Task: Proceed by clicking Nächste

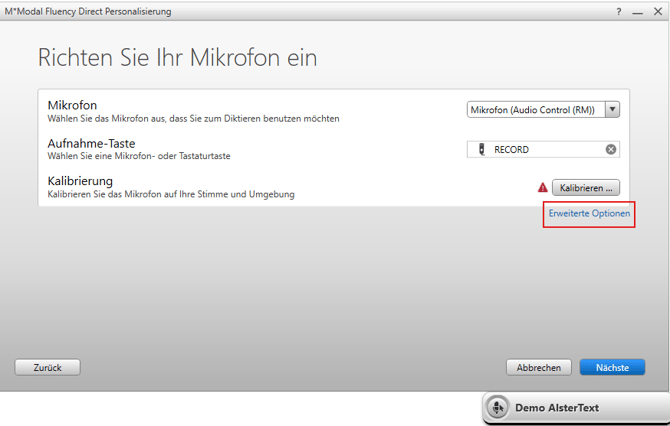Action: coord(612,367)
